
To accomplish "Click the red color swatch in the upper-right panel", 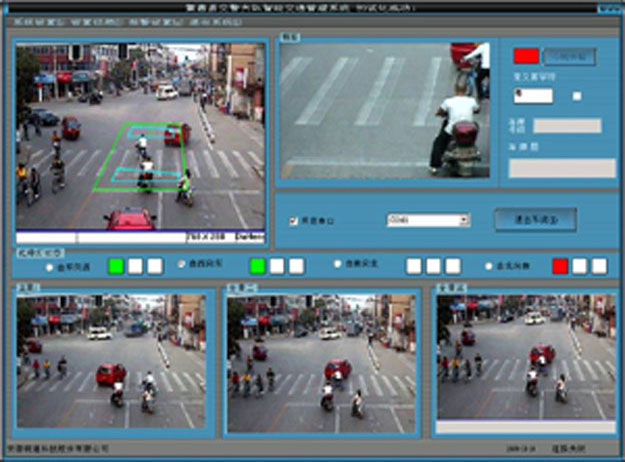I will [526, 56].
